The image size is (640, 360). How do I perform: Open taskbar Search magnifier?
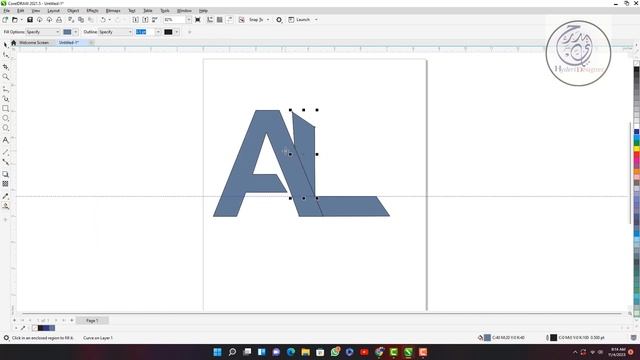click(232, 352)
